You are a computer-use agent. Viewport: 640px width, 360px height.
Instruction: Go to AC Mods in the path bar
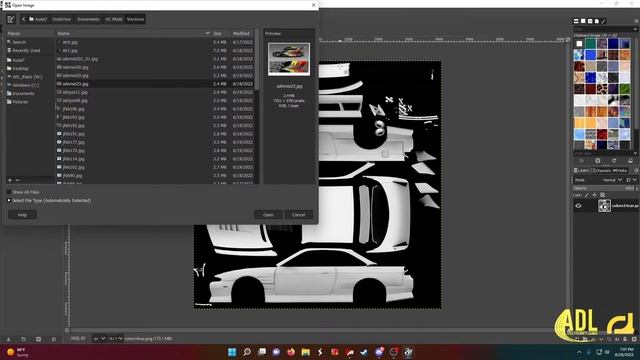click(x=113, y=19)
